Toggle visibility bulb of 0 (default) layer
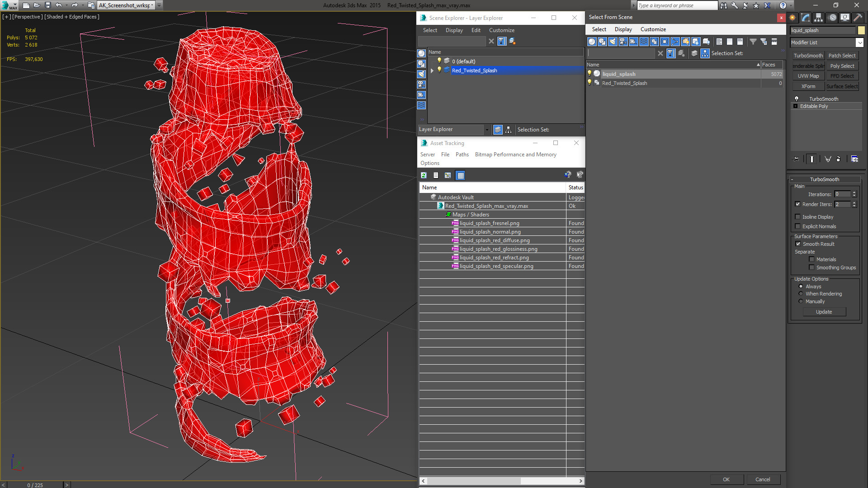The image size is (868, 488). tap(439, 61)
